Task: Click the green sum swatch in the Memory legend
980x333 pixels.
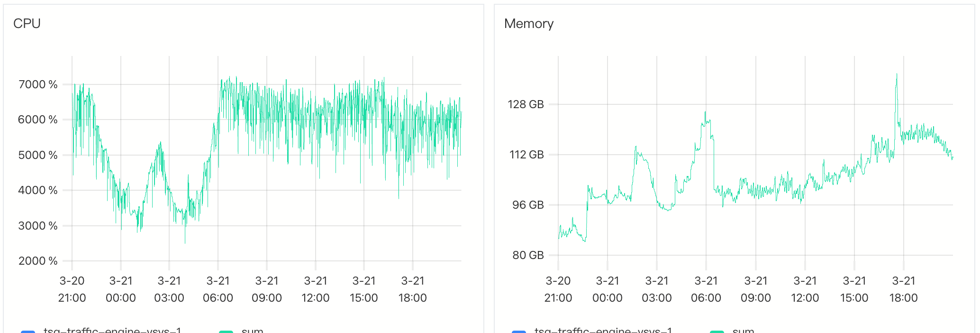Action: click(x=717, y=331)
